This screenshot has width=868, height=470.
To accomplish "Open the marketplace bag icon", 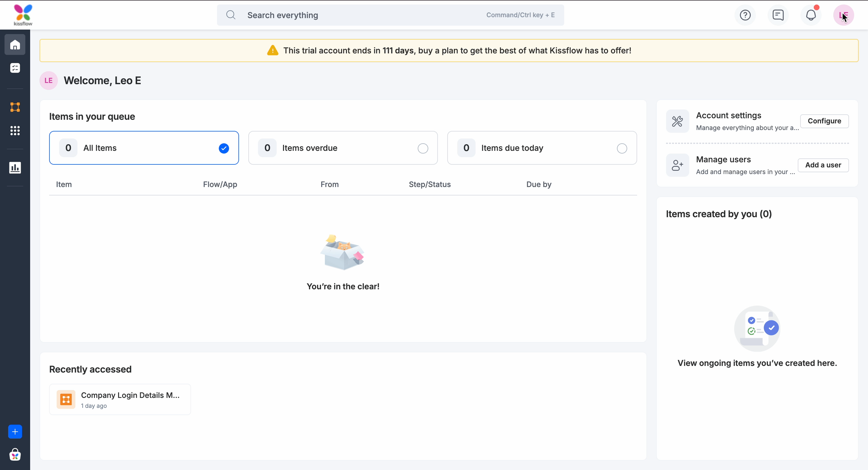I will pyautogui.click(x=15, y=455).
